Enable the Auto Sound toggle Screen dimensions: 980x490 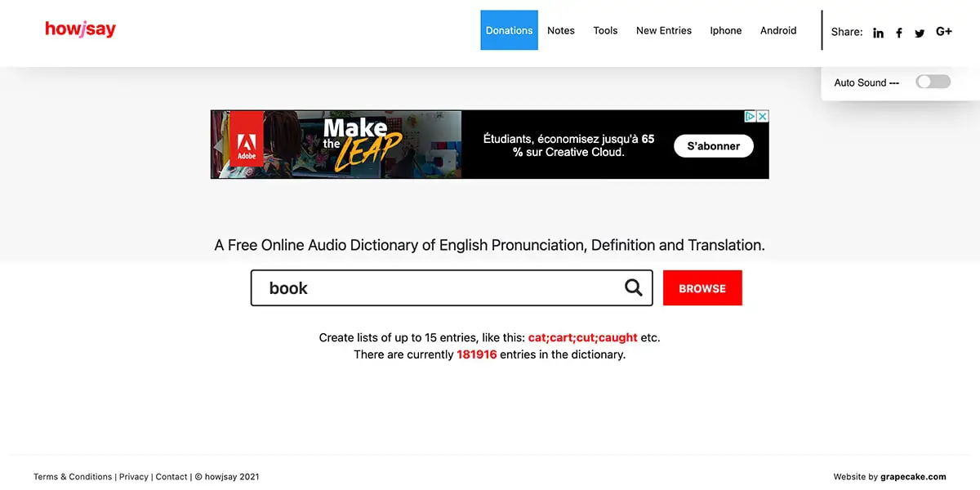[933, 82]
